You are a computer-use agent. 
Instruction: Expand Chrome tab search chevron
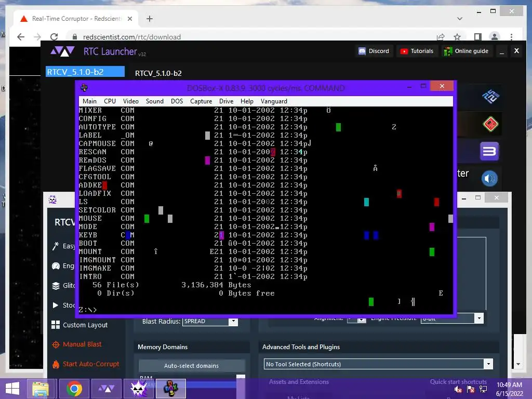point(460,19)
